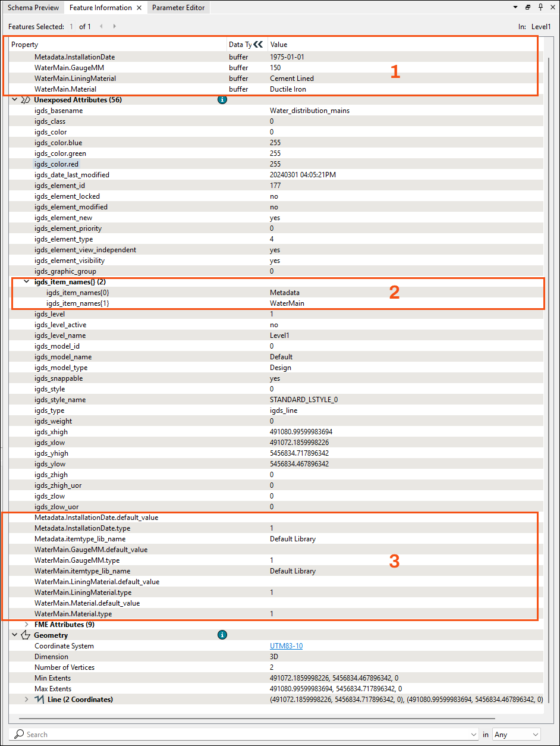Select the igds_date_last_modified row
This screenshot has width=560, height=746.
click(276, 175)
